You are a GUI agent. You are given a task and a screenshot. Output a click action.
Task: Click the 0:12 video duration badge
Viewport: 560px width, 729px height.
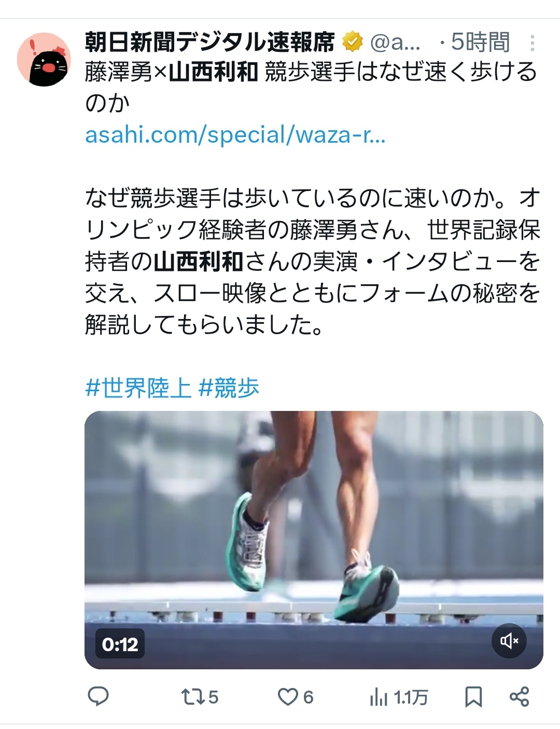(x=120, y=644)
